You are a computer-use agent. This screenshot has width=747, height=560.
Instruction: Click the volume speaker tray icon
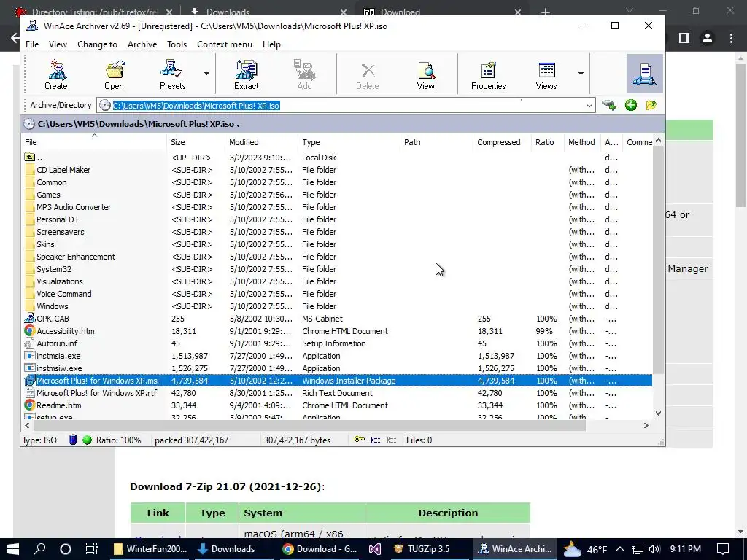click(654, 549)
